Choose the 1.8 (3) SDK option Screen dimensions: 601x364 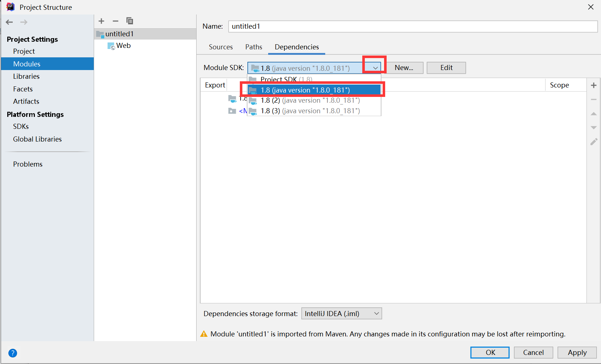coord(314,111)
